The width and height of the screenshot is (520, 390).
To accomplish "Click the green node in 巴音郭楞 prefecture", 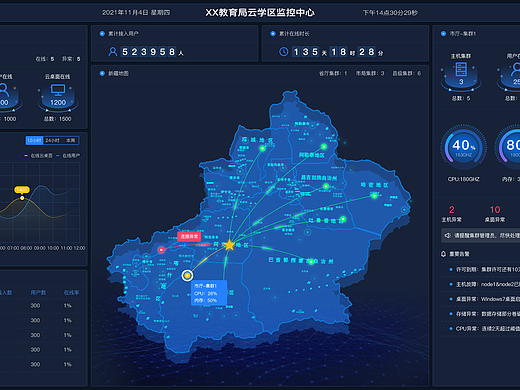I will 311,262.
